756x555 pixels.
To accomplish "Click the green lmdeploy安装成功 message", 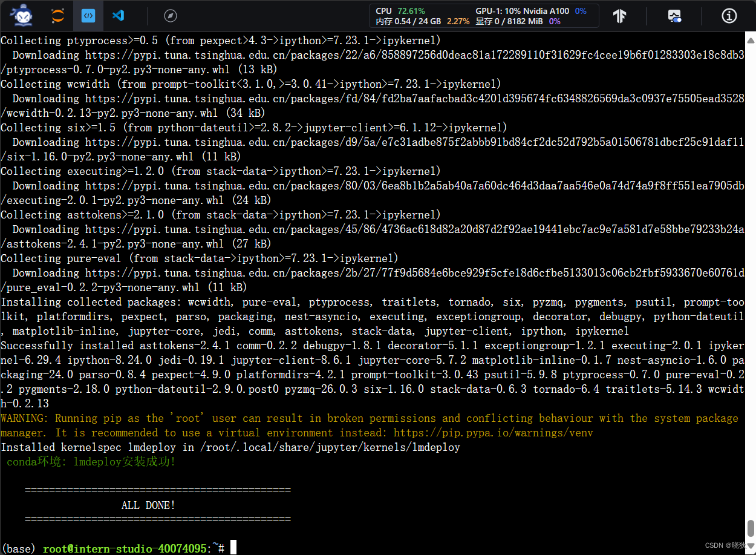I will (91, 461).
